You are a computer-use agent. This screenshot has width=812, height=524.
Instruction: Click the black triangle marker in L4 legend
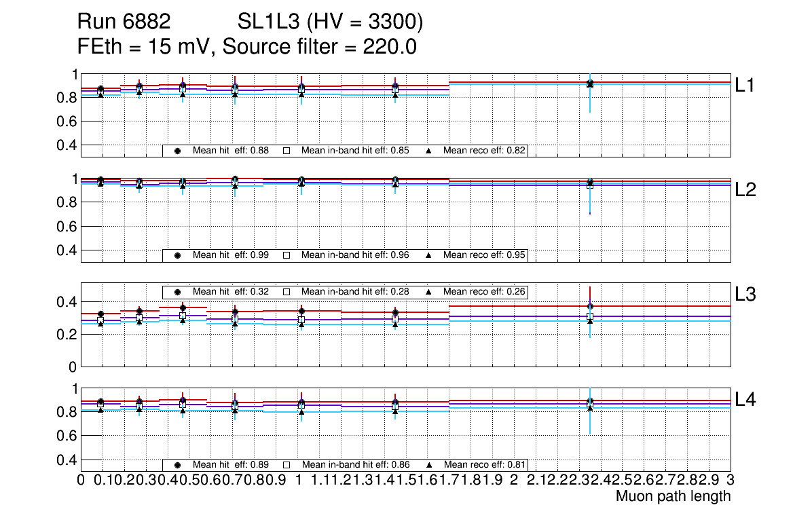[429, 465]
